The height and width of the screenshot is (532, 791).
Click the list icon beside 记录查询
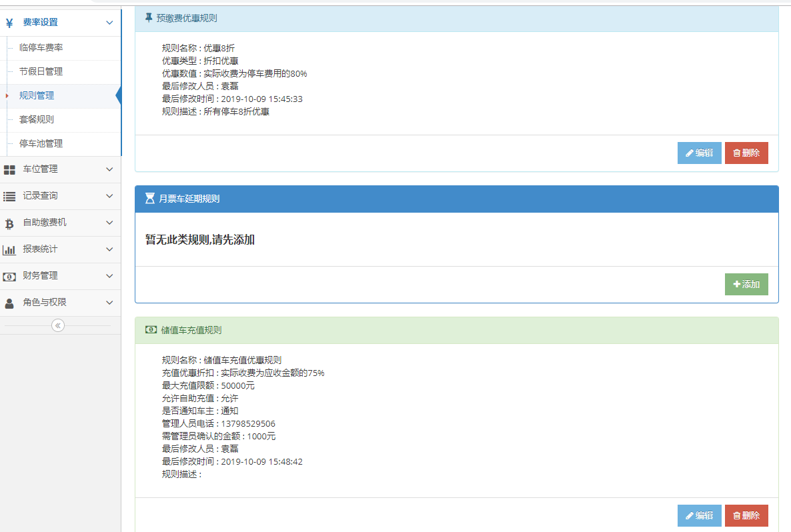(10, 196)
